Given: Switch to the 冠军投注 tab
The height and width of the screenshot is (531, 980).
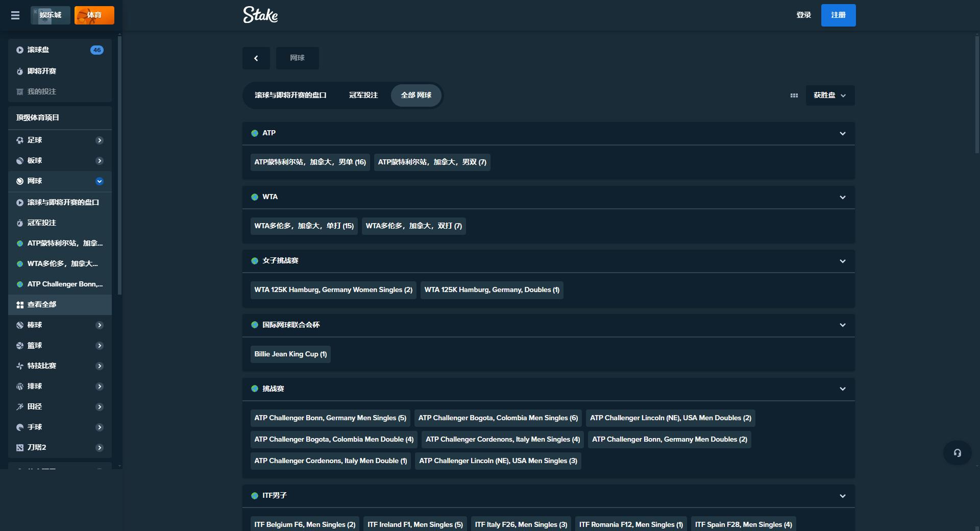Looking at the screenshot, I should 363,95.
